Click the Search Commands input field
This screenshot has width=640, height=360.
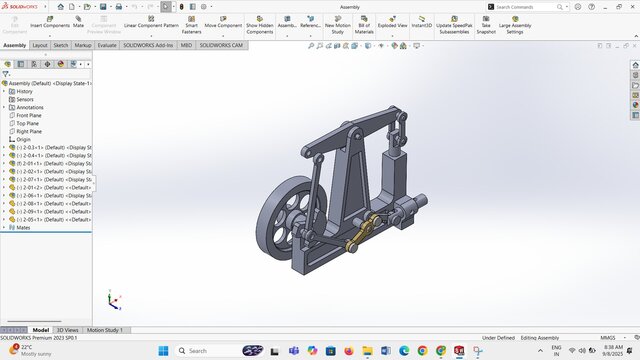pyautogui.click(x=524, y=7)
